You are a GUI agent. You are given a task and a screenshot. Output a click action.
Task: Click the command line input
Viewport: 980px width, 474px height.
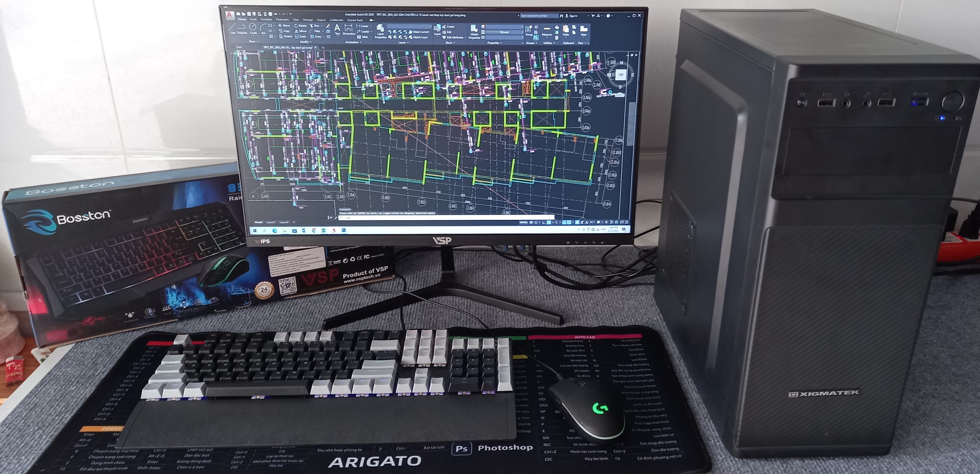(x=446, y=218)
